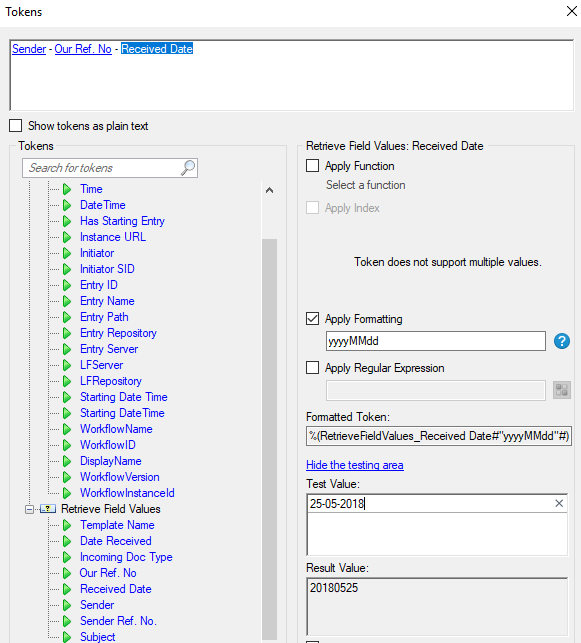Click the green arrow icon next to WorkflowName
This screenshot has width=581, height=643.
(67, 429)
